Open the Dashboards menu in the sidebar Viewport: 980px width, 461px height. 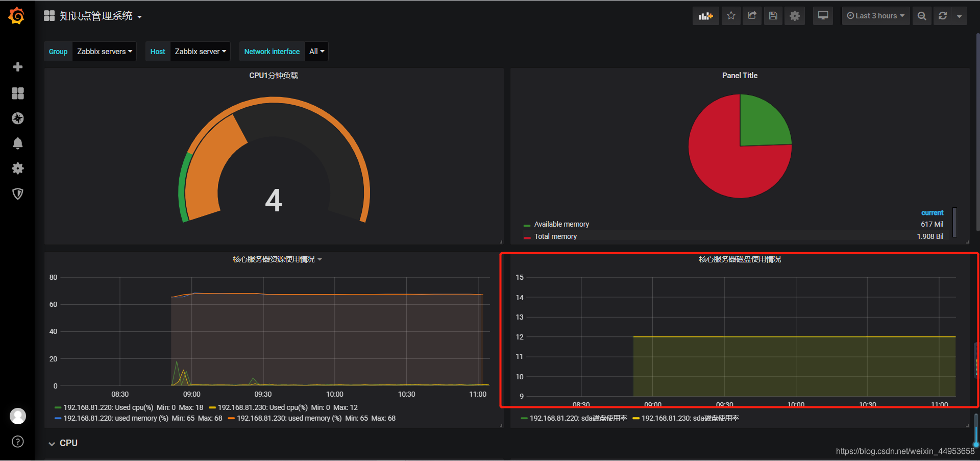pyautogui.click(x=18, y=93)
